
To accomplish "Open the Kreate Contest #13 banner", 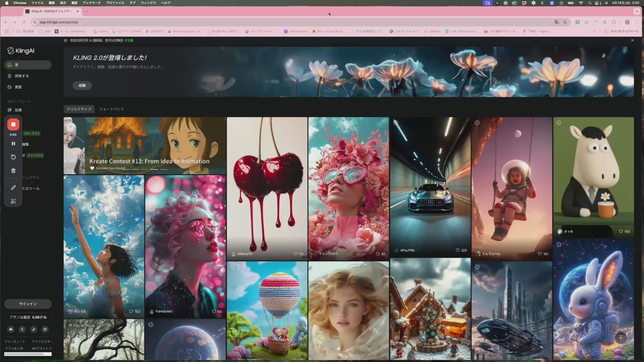I will coord(145,145).
